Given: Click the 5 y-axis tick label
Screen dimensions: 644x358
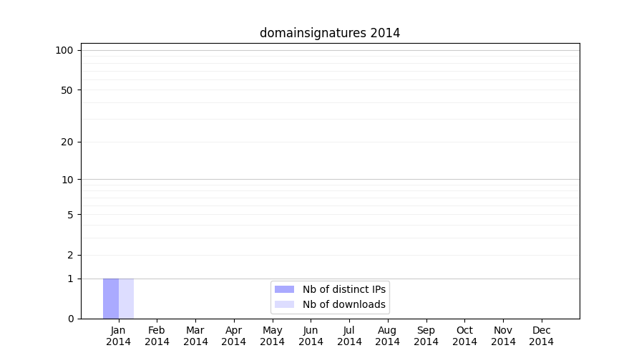Looking at the screenshot, I should (x=70, y=215).
